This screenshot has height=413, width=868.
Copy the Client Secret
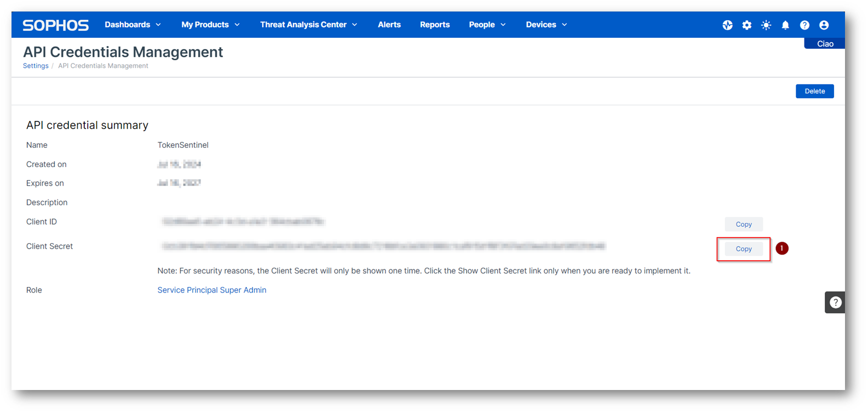pos(744,249)
